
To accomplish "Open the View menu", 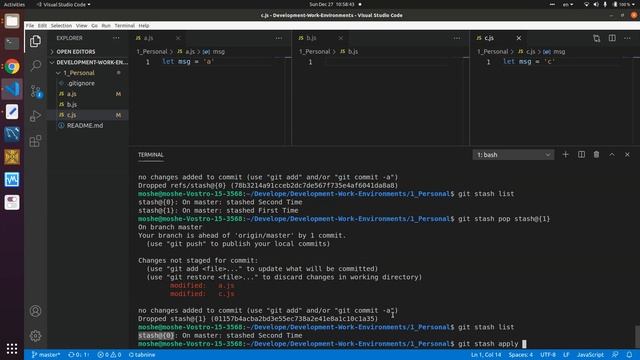I will (x=82, y=25).
